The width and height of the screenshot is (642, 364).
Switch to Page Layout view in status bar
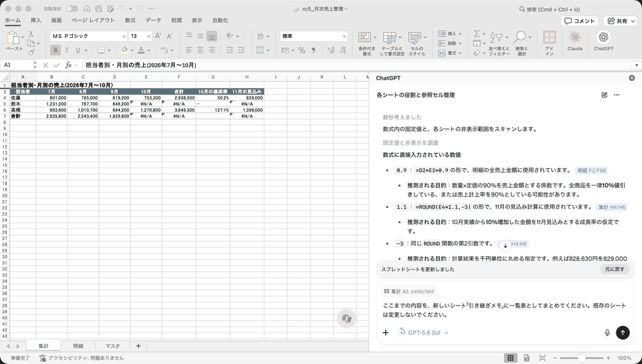526,358
